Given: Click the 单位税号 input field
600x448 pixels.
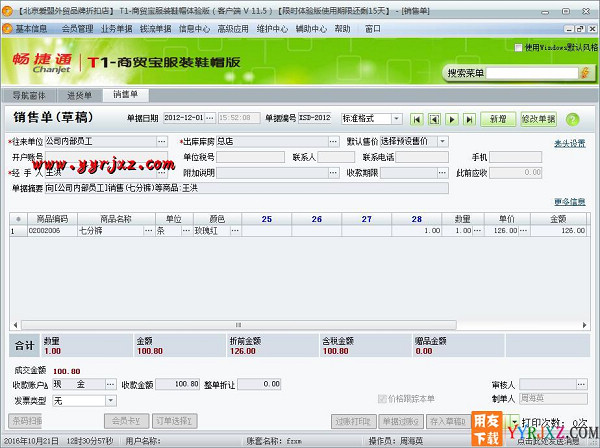Looking at the screenshot, I should (x=251, y=157).
